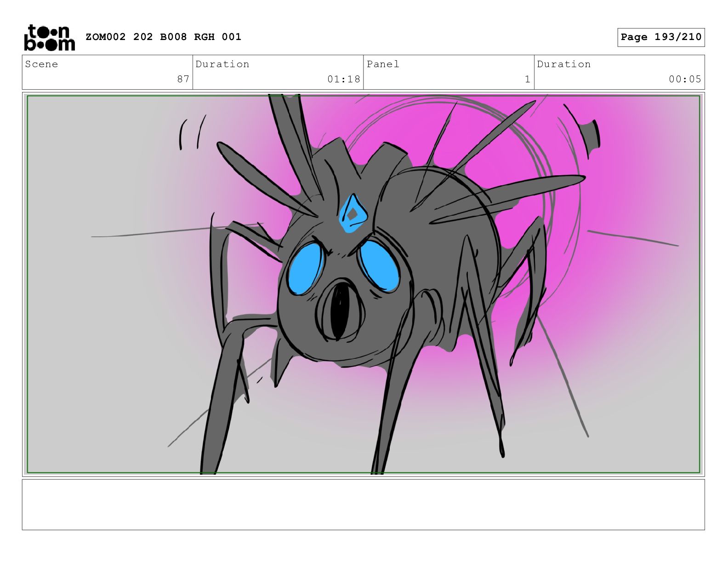
Task: Click the empty notes box below the panel
Action: click(363, 505)
